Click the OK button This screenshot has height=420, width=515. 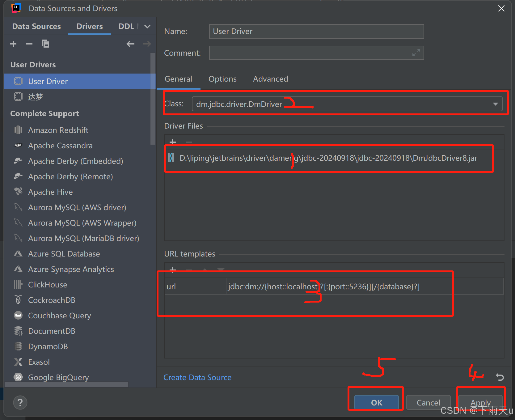376,402
